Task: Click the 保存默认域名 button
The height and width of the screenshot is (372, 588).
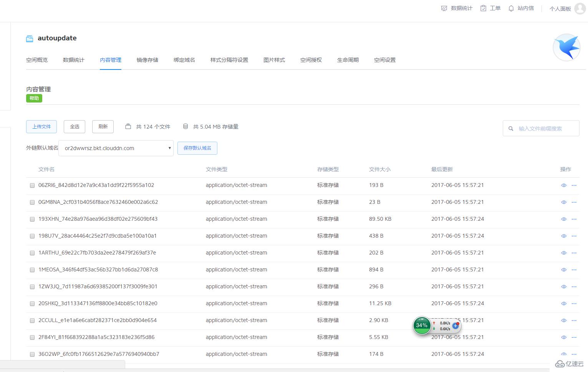Action: (x=197, y=148)
